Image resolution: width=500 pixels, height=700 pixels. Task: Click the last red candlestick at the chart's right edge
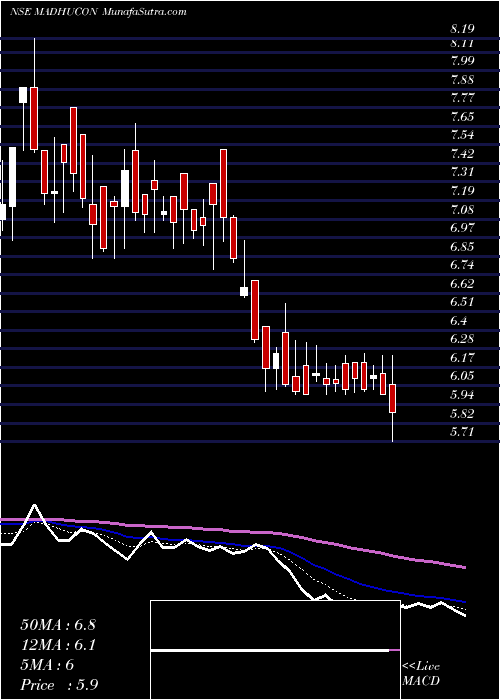click(x=393, y=398)
